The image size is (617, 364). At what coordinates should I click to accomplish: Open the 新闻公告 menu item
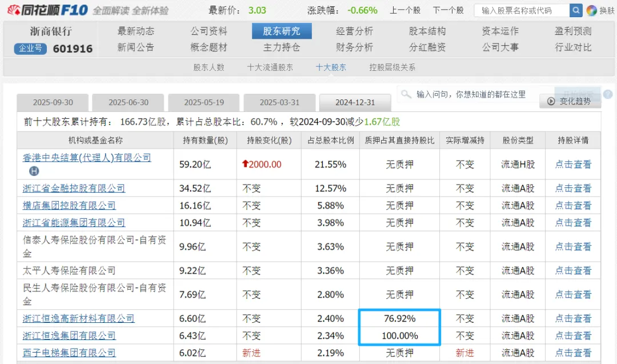point(136,47)
